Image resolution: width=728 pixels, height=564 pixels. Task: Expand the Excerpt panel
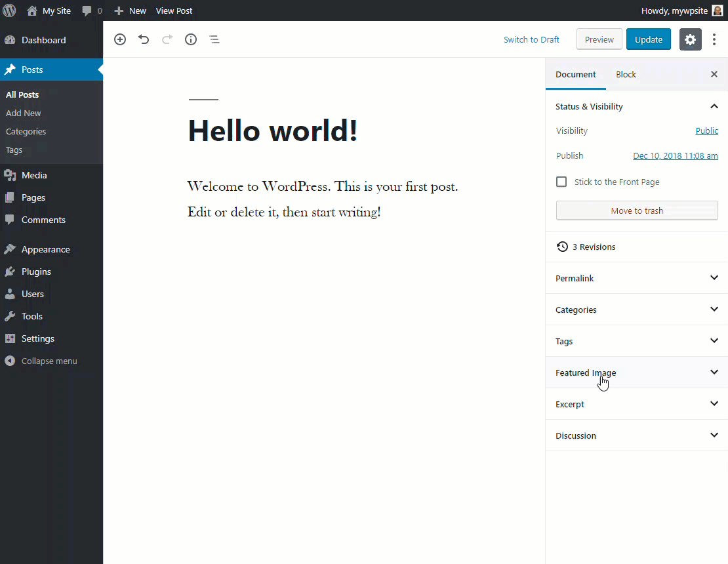[x=637, y=404]
